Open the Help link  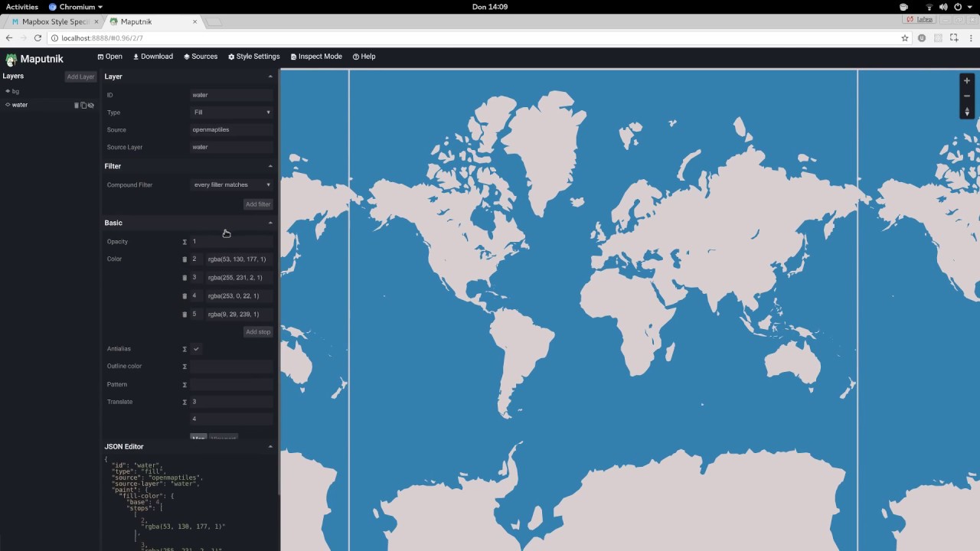coord(364,57)
